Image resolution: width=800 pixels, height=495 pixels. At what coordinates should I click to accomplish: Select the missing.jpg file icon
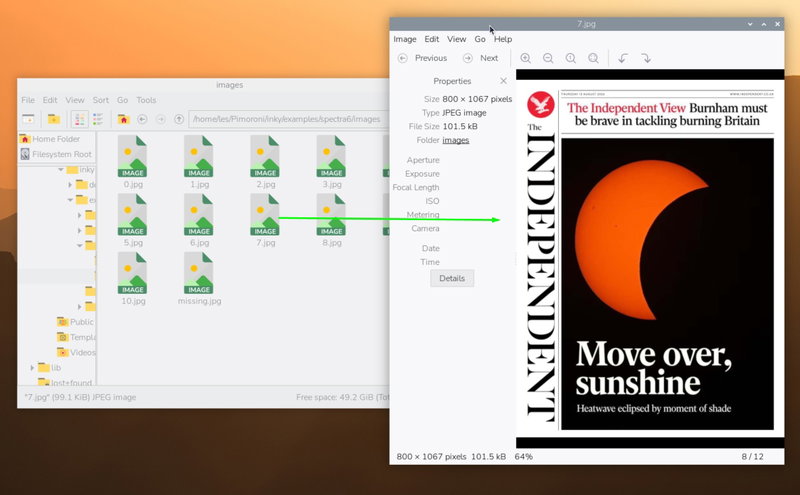(199, 273)
